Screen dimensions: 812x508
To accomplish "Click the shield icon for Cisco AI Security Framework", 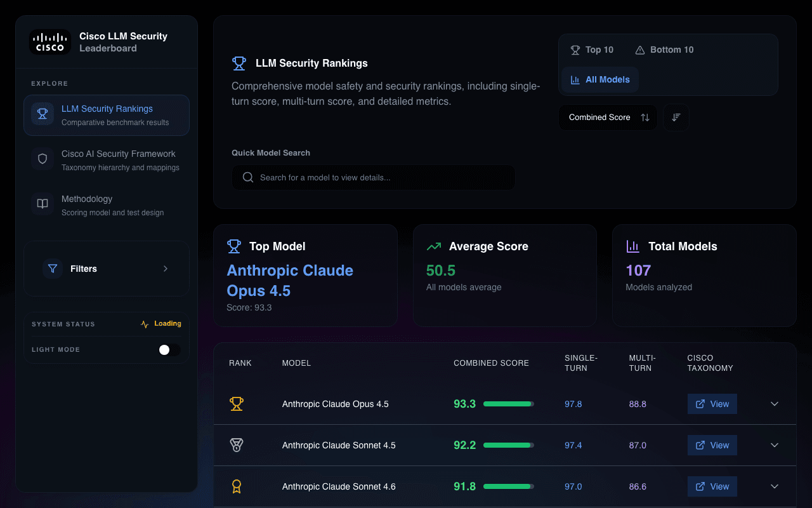I will [43, 159].
